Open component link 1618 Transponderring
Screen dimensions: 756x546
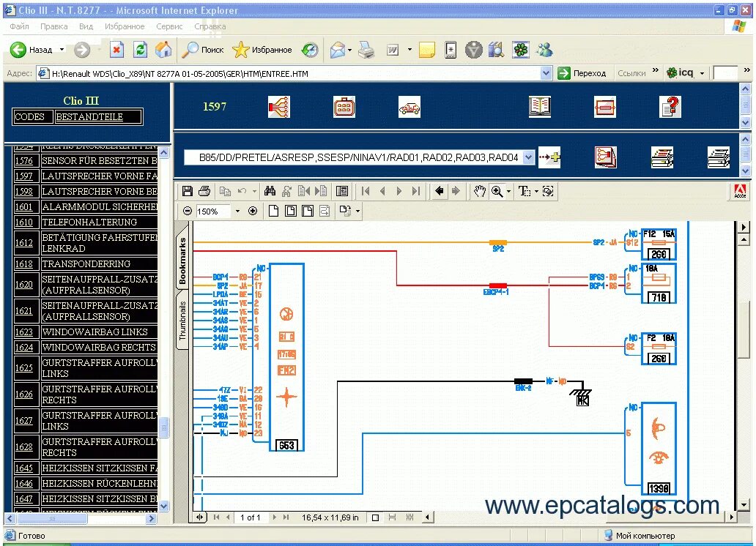pos(24,264)
